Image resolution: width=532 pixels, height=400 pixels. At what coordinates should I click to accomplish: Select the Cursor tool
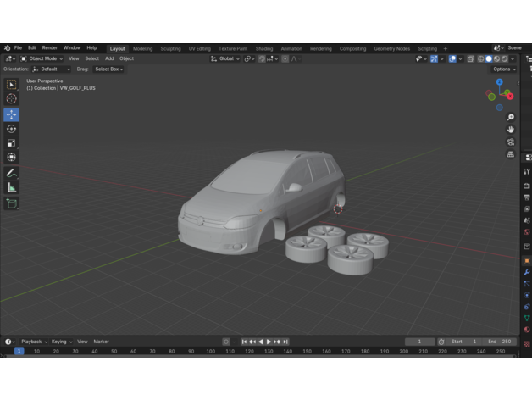coord(11,99)
